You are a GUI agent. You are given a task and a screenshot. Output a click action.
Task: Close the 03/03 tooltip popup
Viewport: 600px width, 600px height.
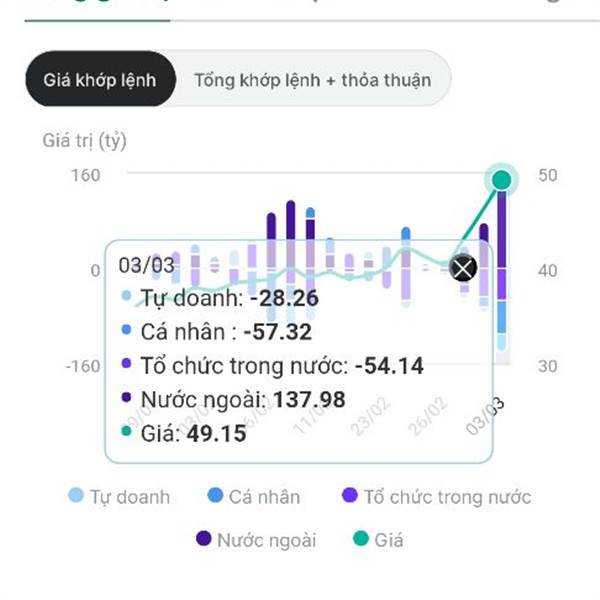(x=463, y=267)
